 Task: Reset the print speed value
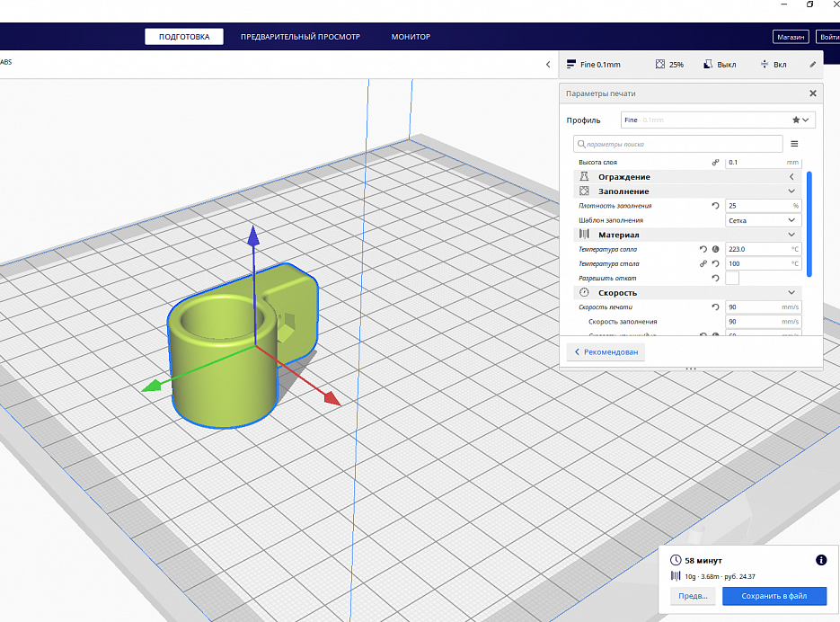(x=715, y=307)
